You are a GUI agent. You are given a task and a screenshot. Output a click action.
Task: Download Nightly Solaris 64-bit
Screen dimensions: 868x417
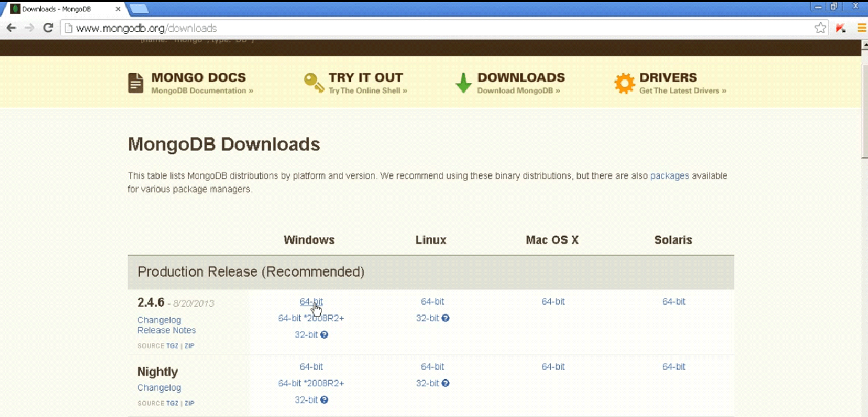point(674,366)
